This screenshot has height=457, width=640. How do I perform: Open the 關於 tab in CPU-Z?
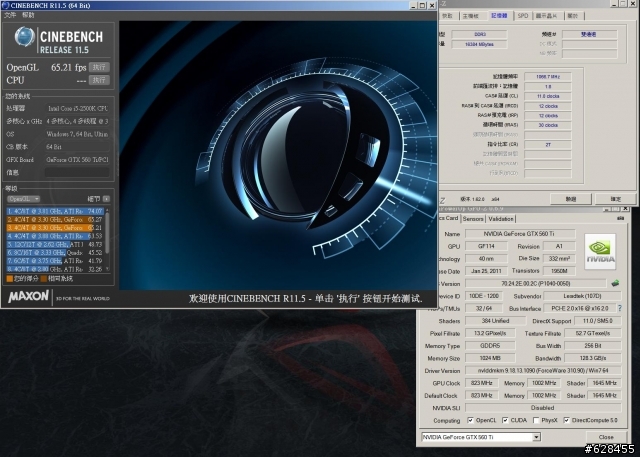573,16
